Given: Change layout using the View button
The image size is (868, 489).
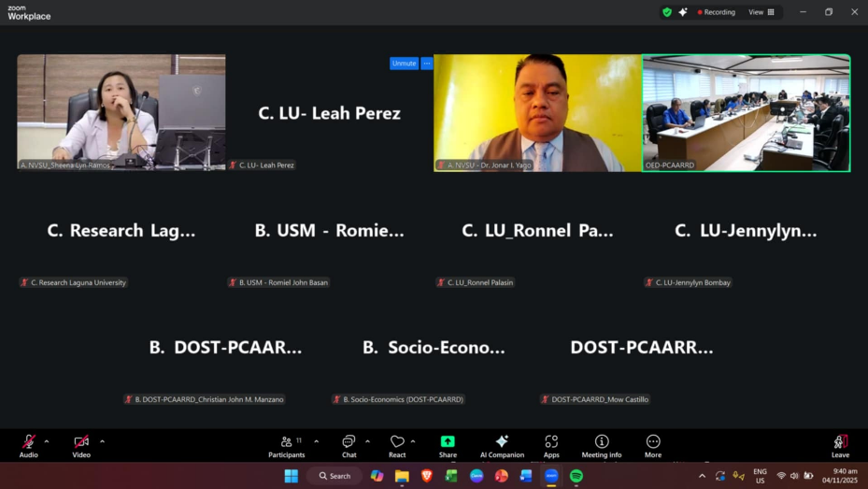Looking at the screenshot, I should [x=761, y=12].
